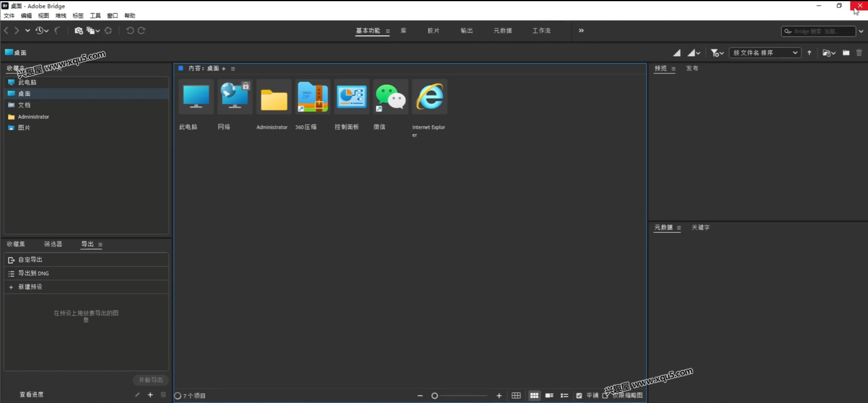This screenshot has width=868, height=403.
Task: Select Administrator folder in favorites panel
Action: tap(86, 116)
